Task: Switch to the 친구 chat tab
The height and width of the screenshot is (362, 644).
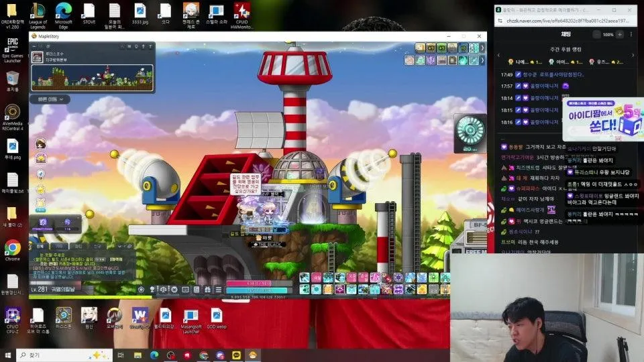Action: (x=97, y=246)
